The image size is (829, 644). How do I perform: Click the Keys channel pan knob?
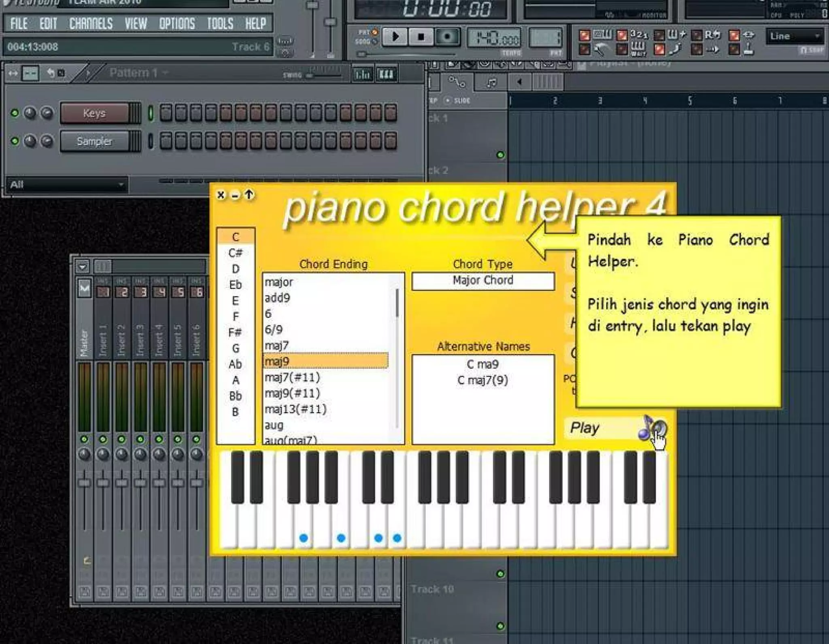click(x=30, y=113)
